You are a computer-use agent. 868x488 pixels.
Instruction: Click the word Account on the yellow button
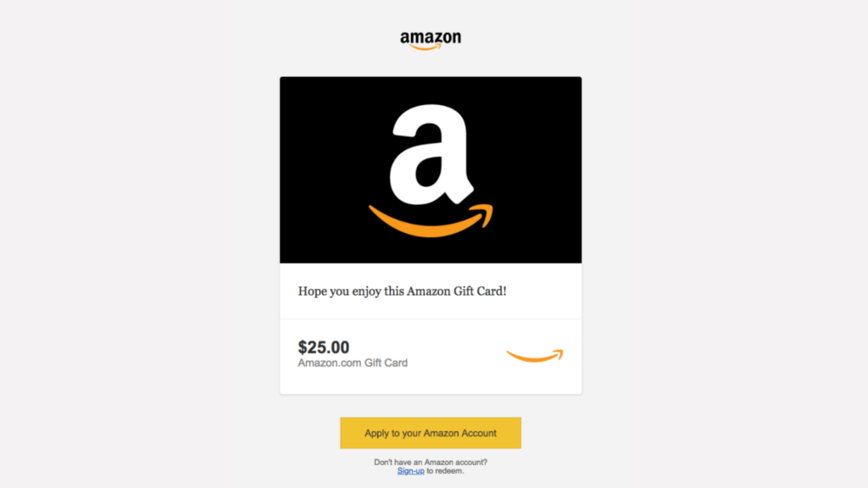[478, 433]
